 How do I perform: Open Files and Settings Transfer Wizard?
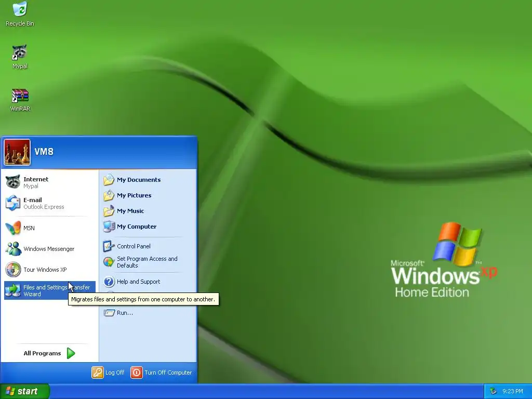pos(50,290)
